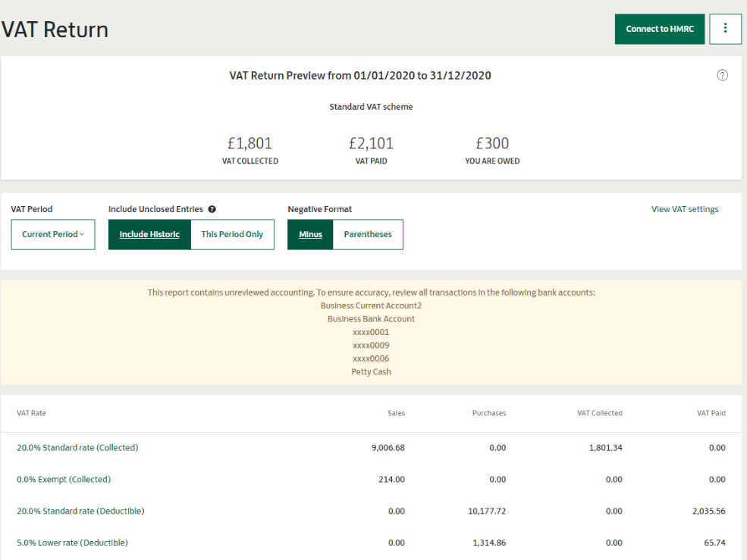The height and width of the screenshot is (560, 747).
Task: Choose the Minus negative format
Action: (x=310, y=235)
